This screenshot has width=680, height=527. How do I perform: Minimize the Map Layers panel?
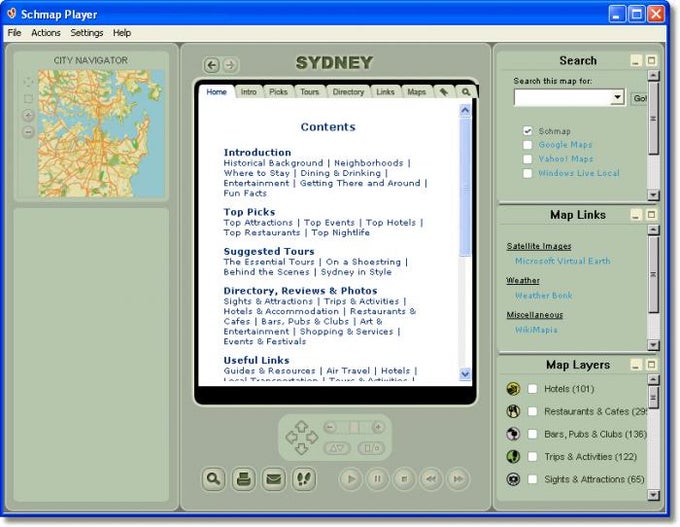pos(636,365)
